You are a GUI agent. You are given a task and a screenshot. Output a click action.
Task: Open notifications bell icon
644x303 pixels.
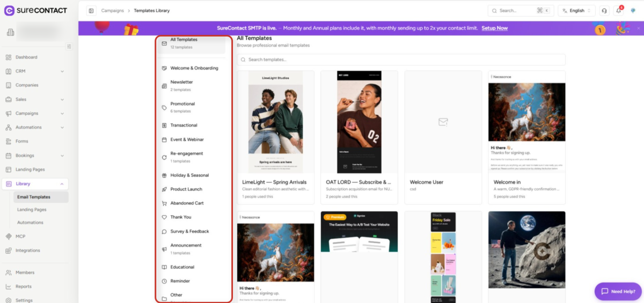tap(618, 10)
